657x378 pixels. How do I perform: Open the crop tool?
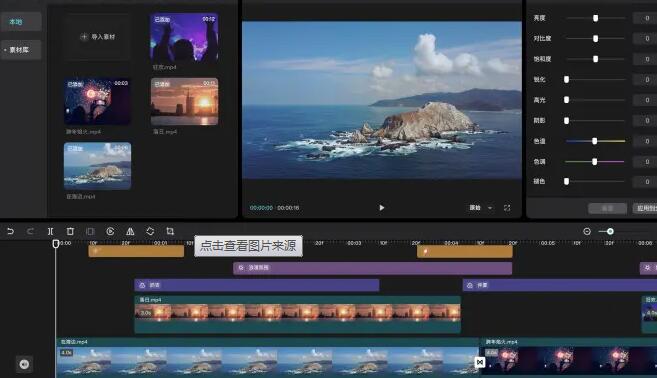(x=170, y=231)
